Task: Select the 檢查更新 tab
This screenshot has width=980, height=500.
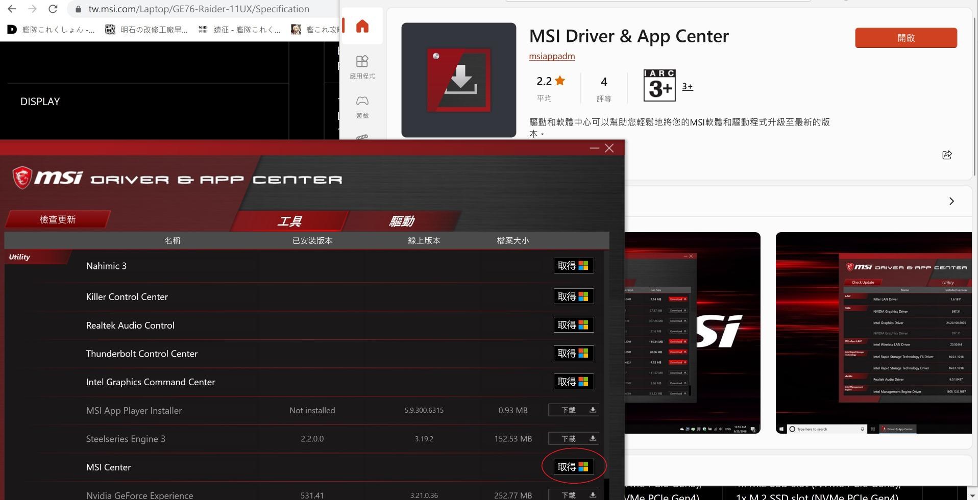Action: click(x=57, y=219)
